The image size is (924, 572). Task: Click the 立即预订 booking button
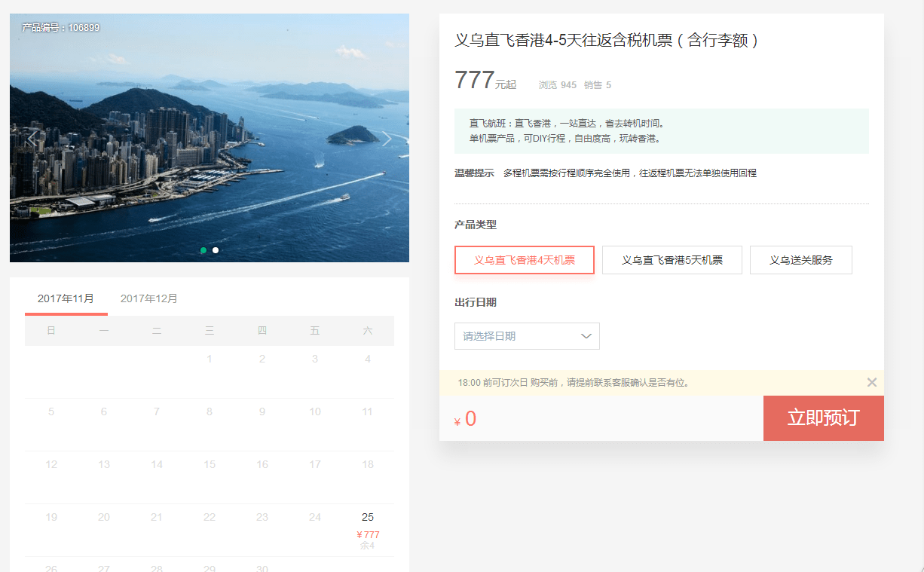pyautogui.click(x=824, y=418)
